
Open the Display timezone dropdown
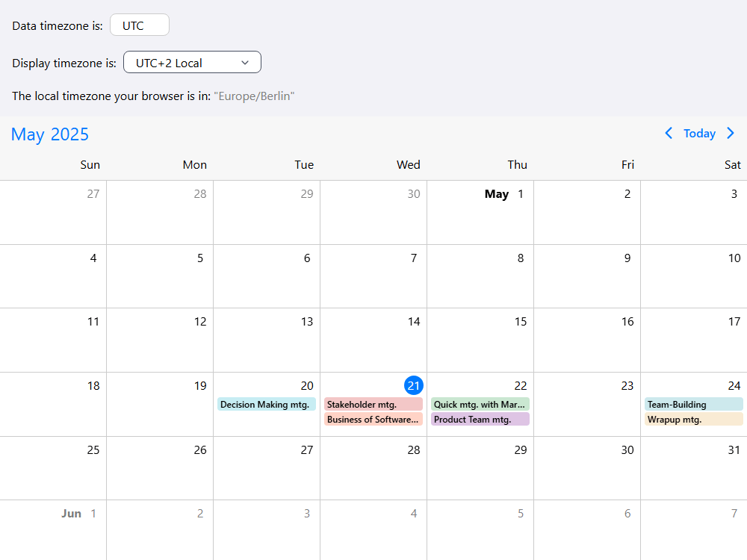click(x=192, y=63)
